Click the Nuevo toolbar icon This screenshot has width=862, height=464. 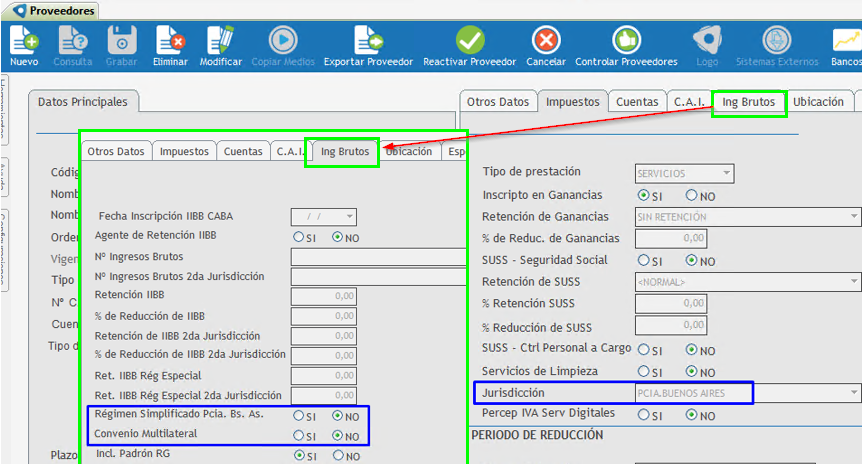[x=24, y=41]
